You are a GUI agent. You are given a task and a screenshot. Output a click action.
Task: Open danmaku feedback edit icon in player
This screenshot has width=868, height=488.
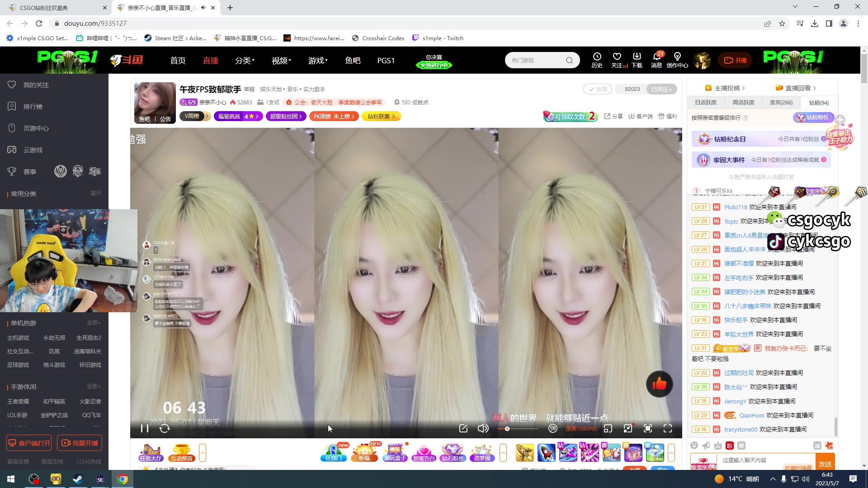point(463,428)
